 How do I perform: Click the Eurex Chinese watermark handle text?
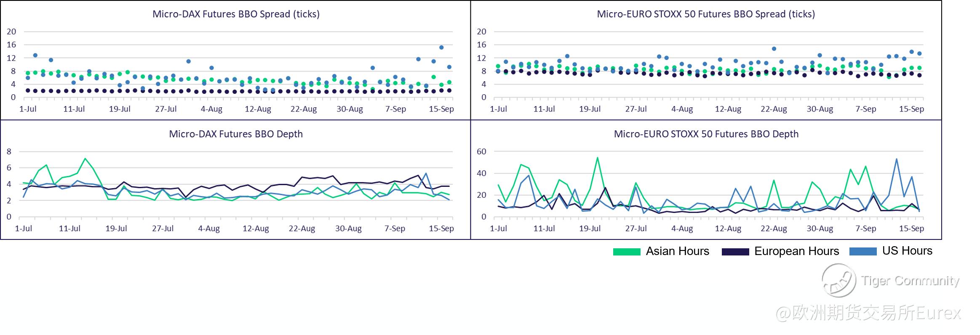click(x=868, y=313)
